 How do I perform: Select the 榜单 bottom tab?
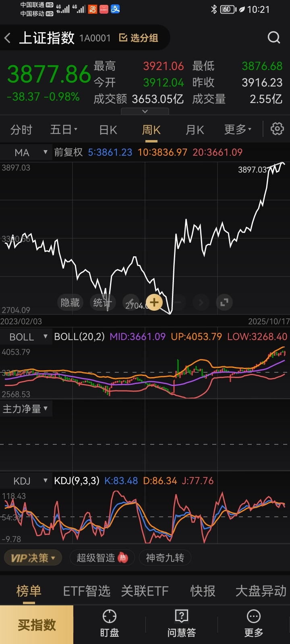[x=29, y=591]
